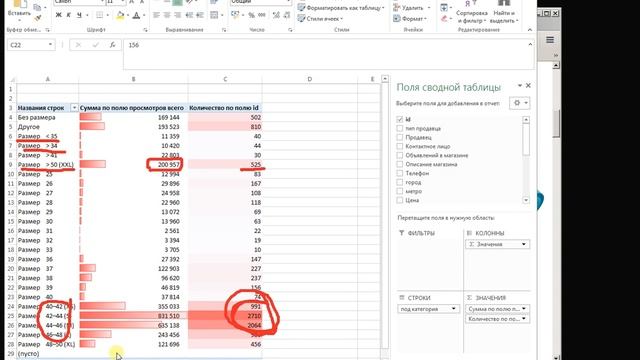Decrease decimal places icon

pos(287,15)
